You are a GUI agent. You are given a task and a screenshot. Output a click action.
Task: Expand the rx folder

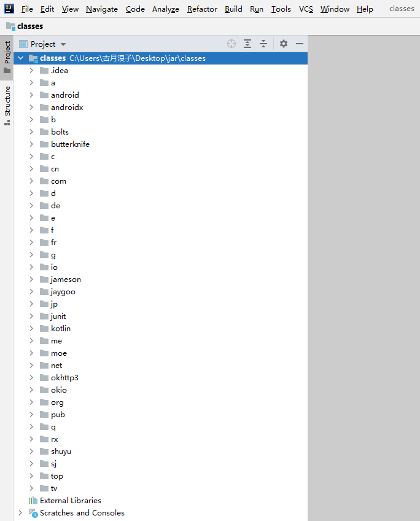coord(31,439)
